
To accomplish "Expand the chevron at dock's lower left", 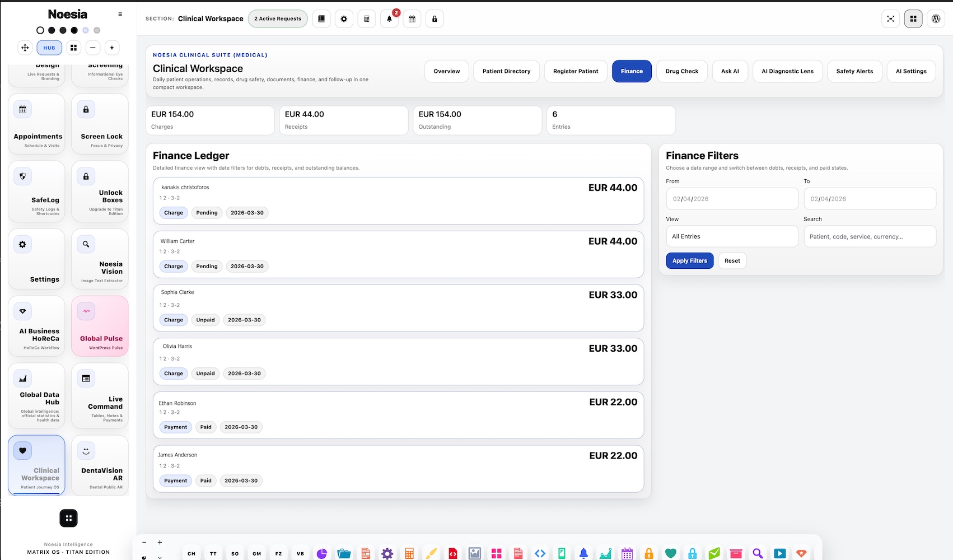I will (160, 557).
